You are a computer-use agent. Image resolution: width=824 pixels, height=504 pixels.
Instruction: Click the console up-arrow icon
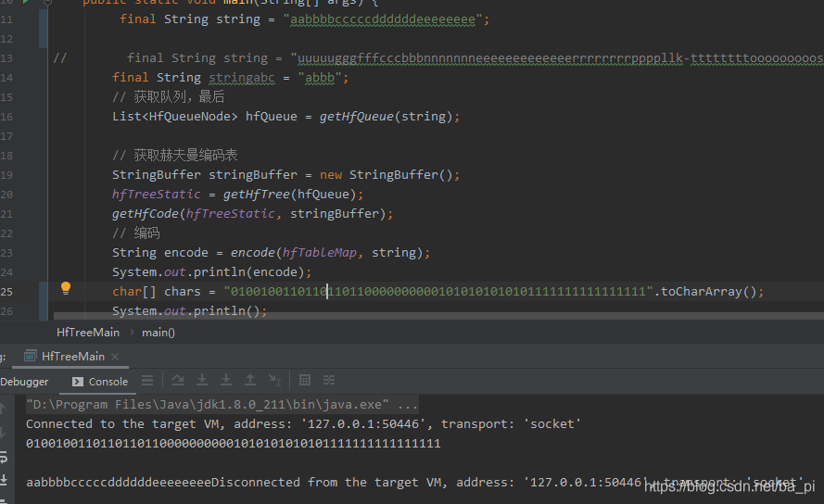(3, 409)
